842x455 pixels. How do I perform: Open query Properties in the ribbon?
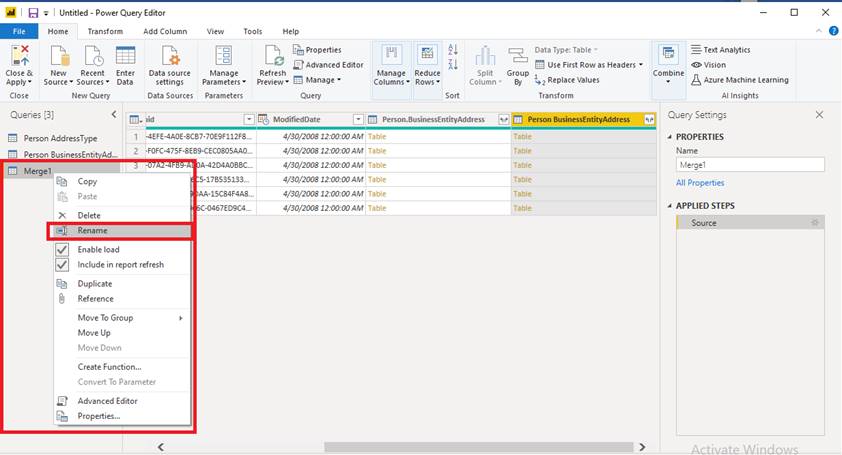[317, 49]
